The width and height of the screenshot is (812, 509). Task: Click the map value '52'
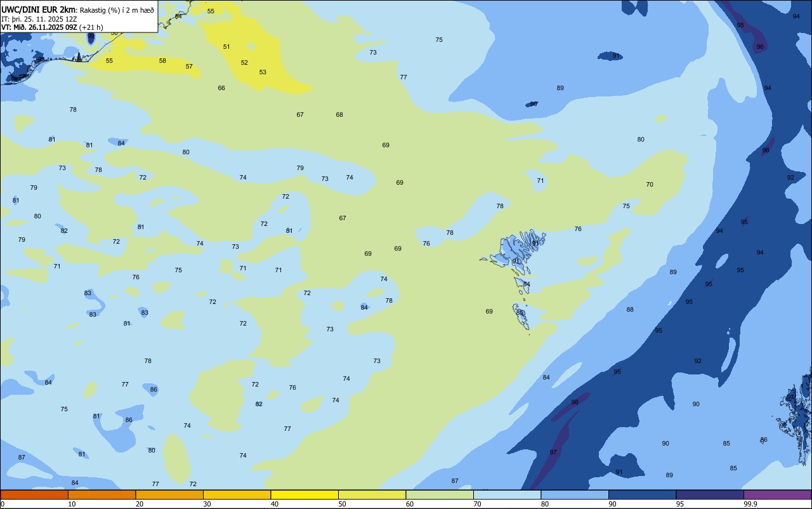point(244,63)
